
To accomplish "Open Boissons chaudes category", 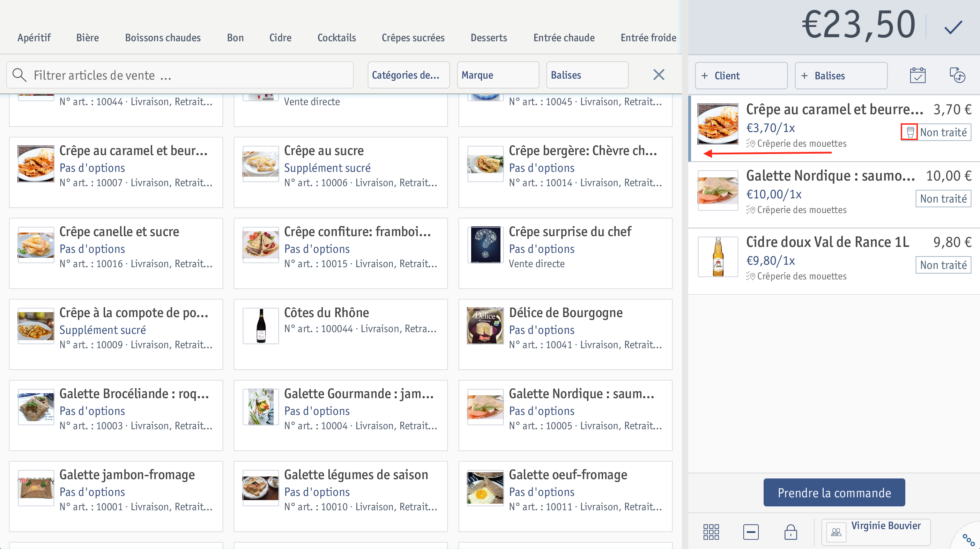I will coord(163,38).
